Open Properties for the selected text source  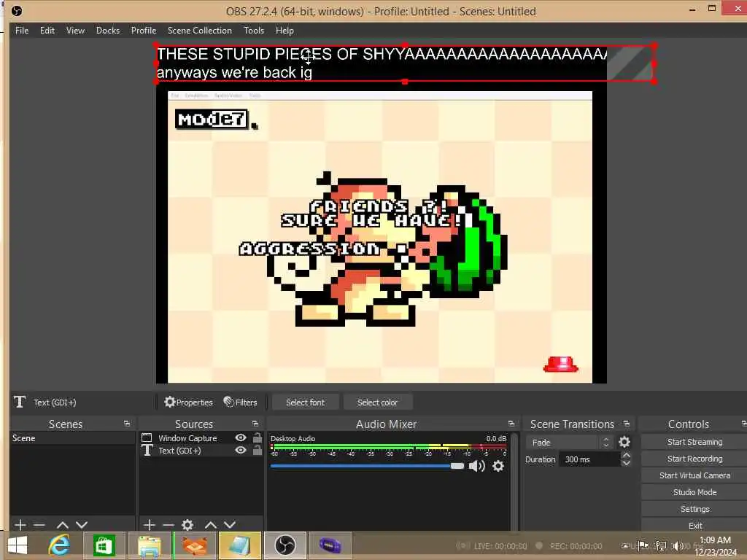click(188, 402)
